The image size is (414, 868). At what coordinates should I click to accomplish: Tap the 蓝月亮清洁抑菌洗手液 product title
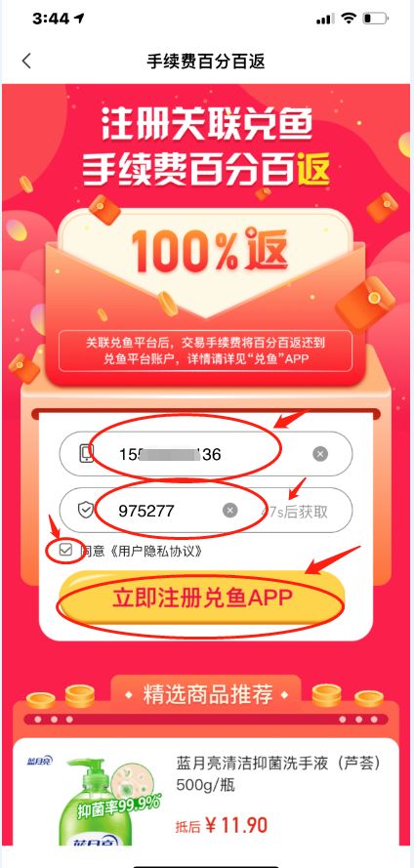(279, 773)
